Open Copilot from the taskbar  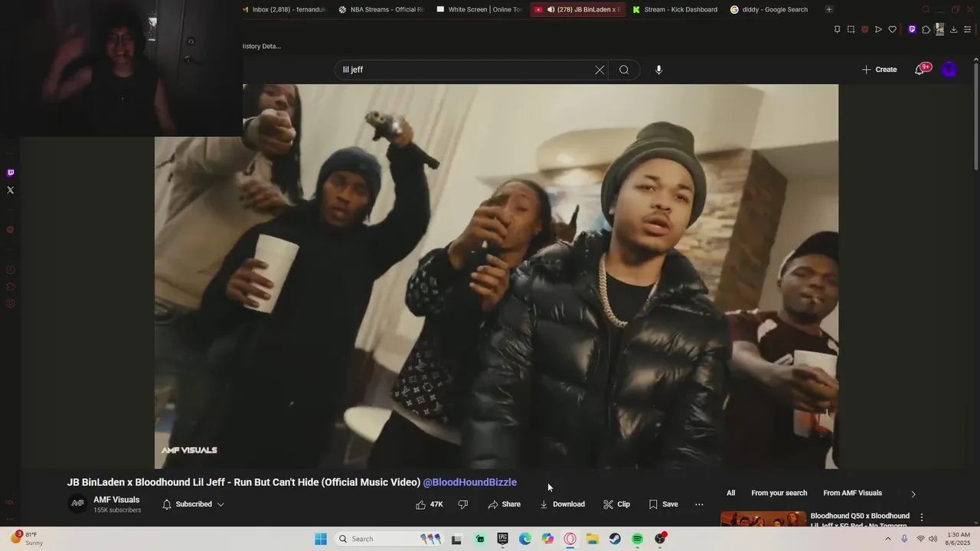pyautogui.click(x=547, y=539)
